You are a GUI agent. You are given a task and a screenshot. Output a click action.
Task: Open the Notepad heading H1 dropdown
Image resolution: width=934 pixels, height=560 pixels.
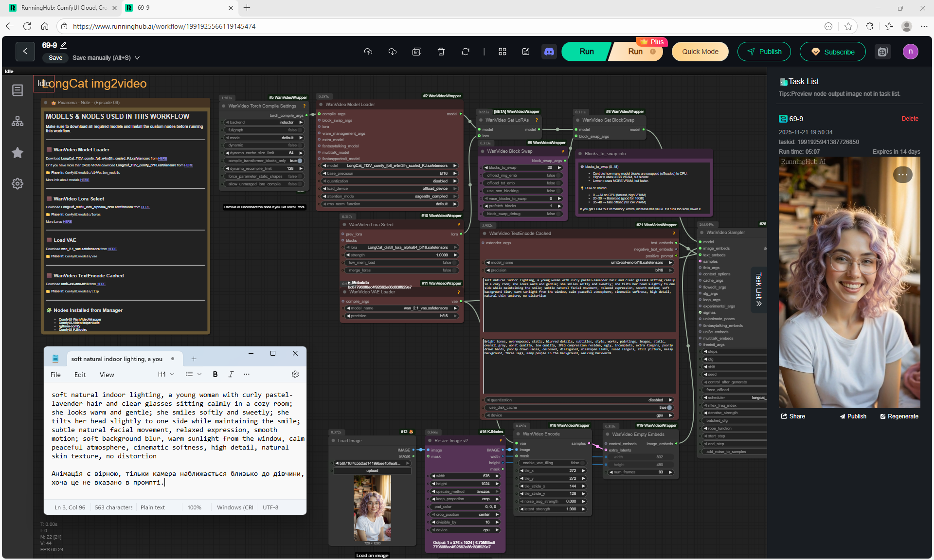(x=166, y=374)
